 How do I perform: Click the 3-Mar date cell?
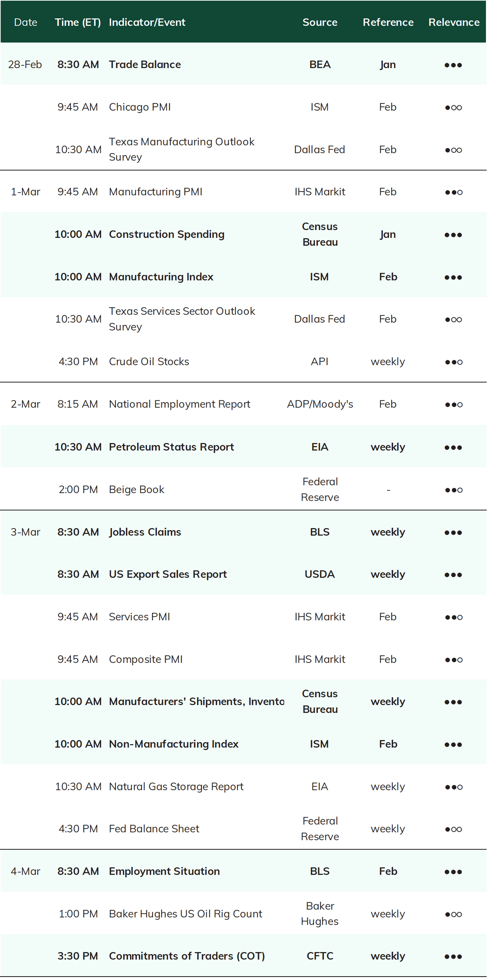(25, 532)
